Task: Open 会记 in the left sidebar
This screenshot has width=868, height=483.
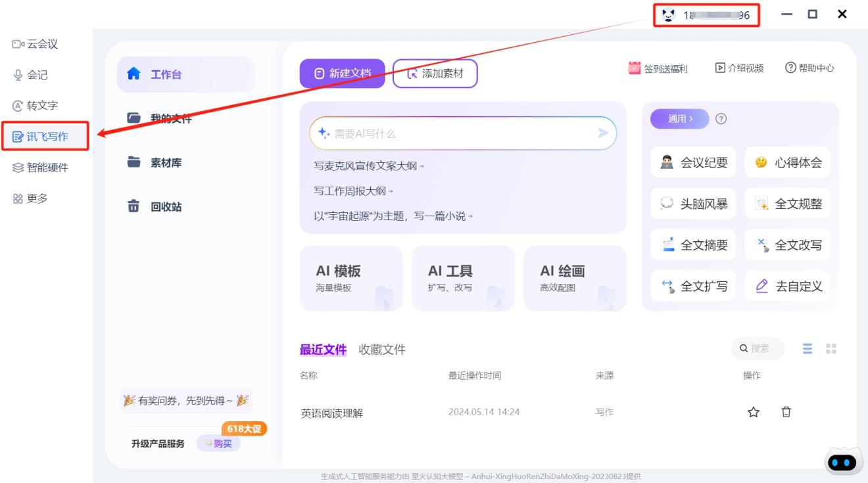Action: pos(30,75)
